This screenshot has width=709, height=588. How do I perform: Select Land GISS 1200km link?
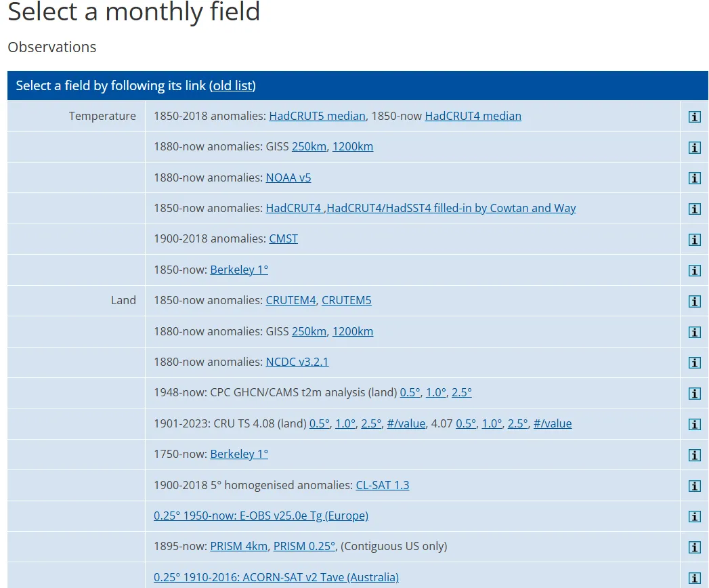353,331
